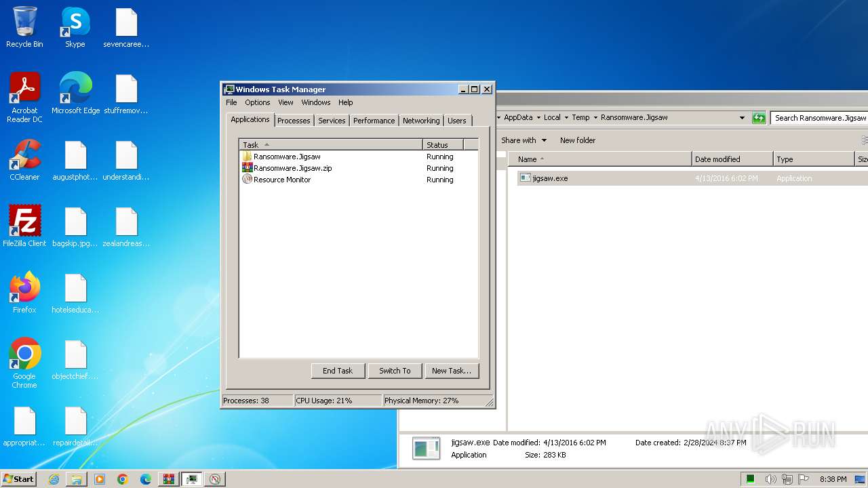868x488 pixels.
Task: Select the hotelseduca... desktop file
Action: [75, 293]
